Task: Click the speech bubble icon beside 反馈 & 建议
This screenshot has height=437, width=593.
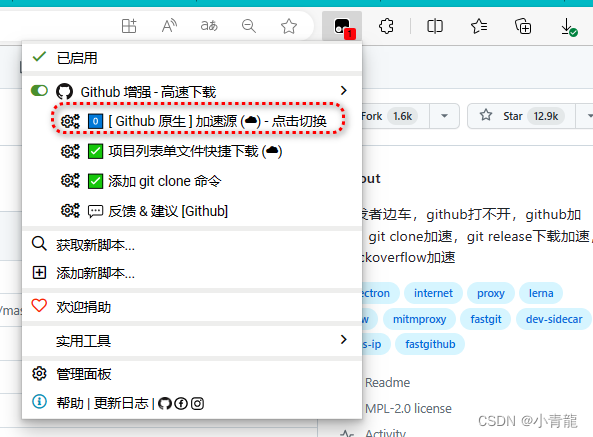Action: [x=95, y=211]
